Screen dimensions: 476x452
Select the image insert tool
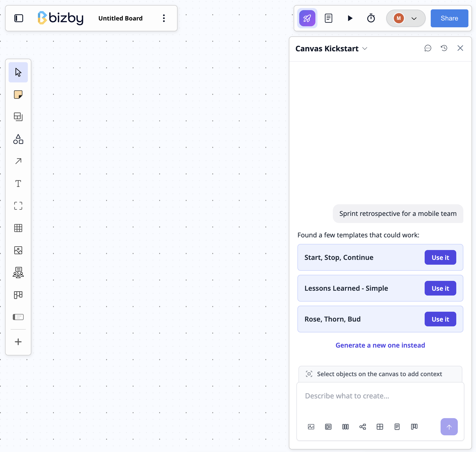click(18, 250)
